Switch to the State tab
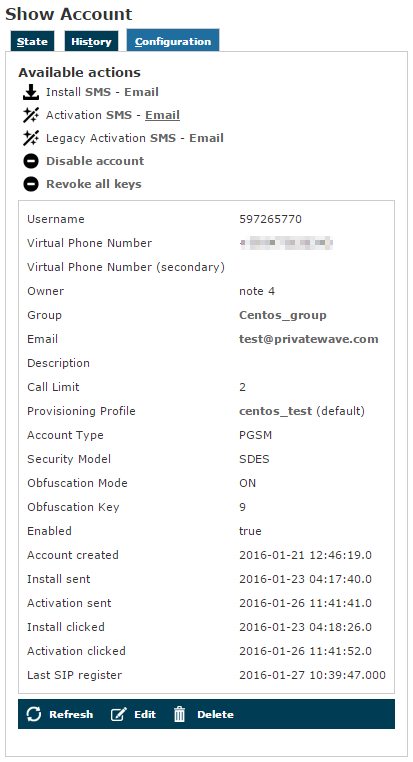This screenshot has height=762, width=413. tap(33, 41)
